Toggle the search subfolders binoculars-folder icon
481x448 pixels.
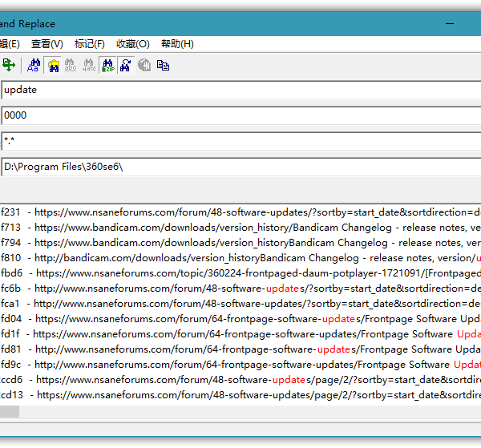[x=53, y=65]
